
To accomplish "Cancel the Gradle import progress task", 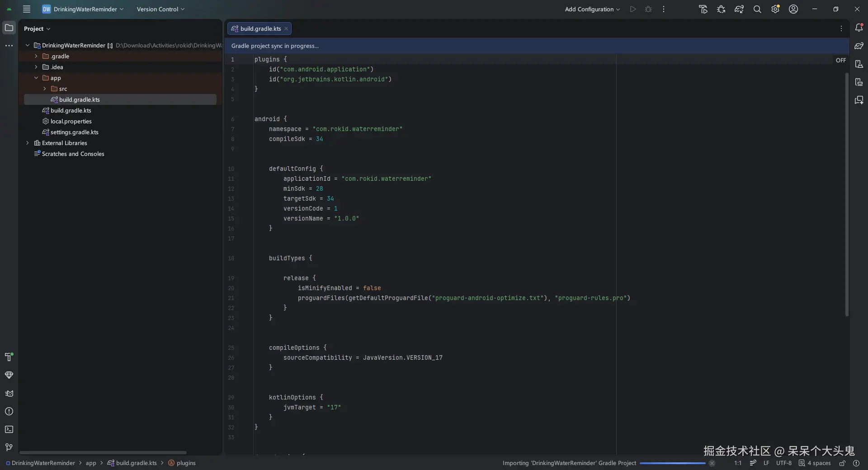I will (x=712, y=463).
